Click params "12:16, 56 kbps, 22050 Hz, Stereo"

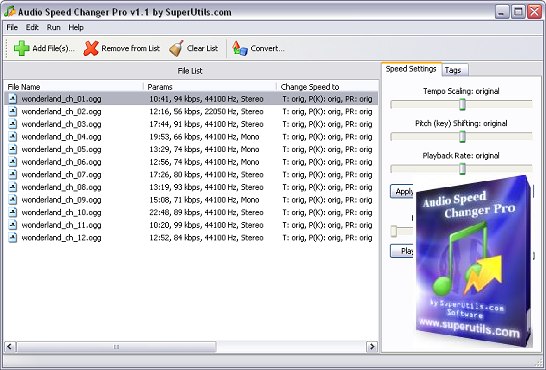point(206,112)
